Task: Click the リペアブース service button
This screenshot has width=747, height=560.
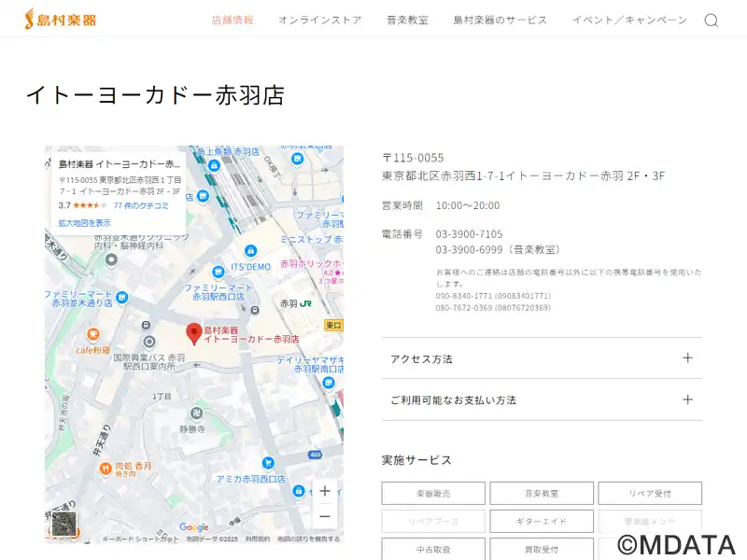Action: point(433,522)
